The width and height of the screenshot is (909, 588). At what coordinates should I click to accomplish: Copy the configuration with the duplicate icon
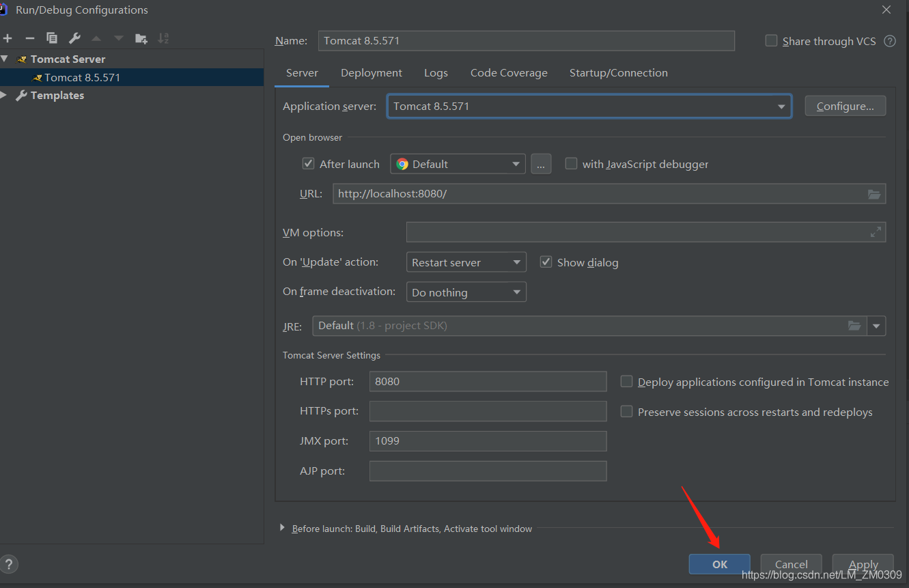(52, 38)
